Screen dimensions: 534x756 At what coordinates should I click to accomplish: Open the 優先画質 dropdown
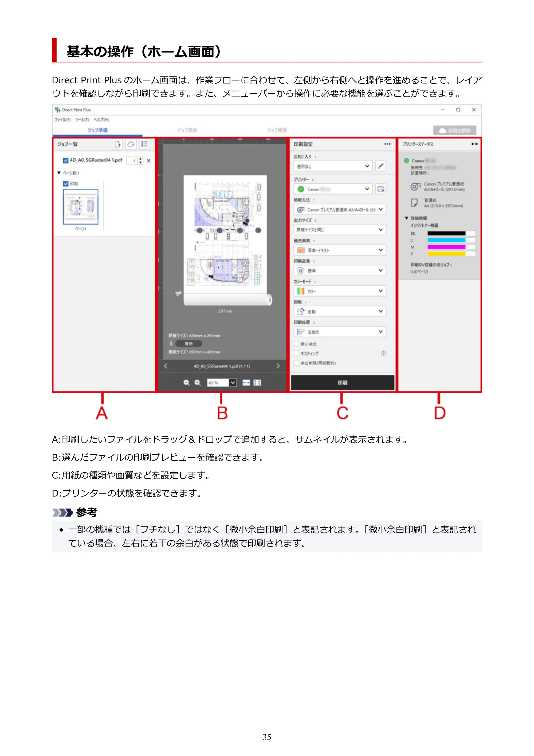tap(340, 250)
